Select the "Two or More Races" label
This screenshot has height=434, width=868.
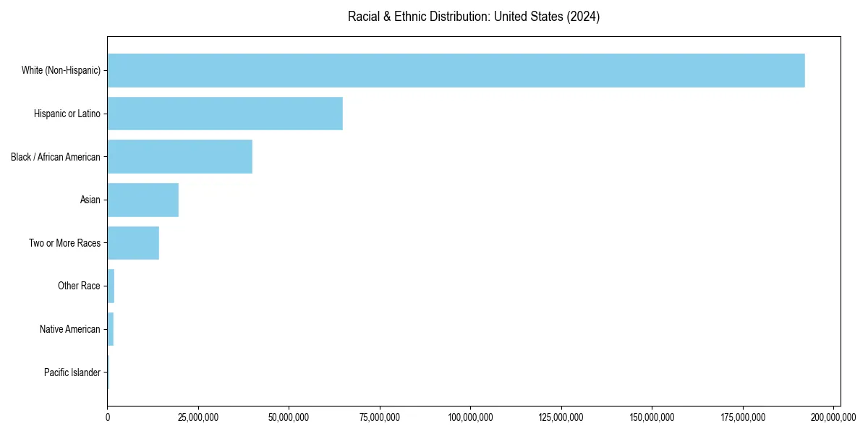(x=64, y=243)
